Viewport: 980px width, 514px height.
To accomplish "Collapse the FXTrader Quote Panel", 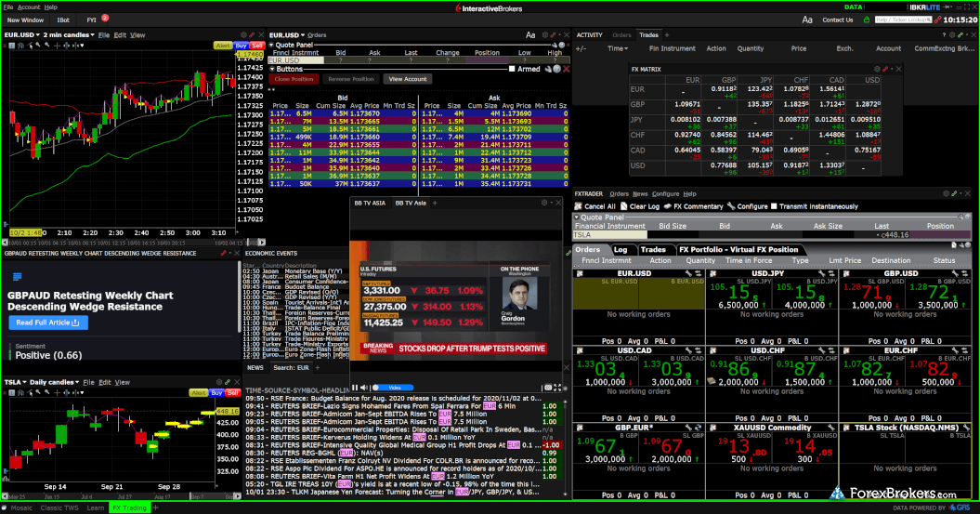I will 576,217.
